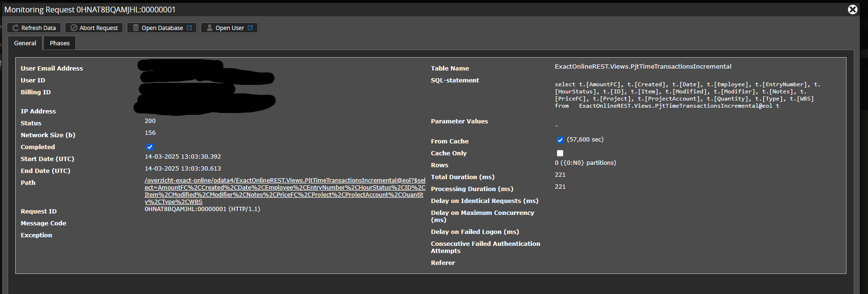
Task: Close the Monitoring Request dialog
Action: click(x=853, y=10)
